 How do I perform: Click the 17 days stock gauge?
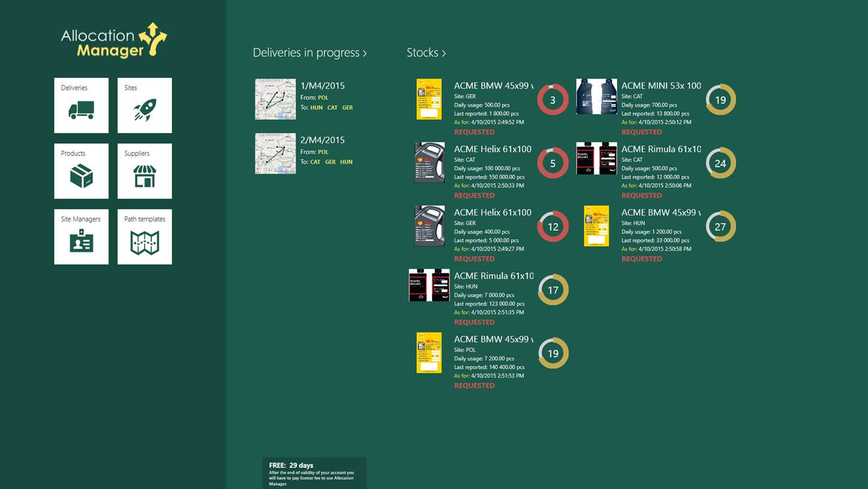coord(553,290)
